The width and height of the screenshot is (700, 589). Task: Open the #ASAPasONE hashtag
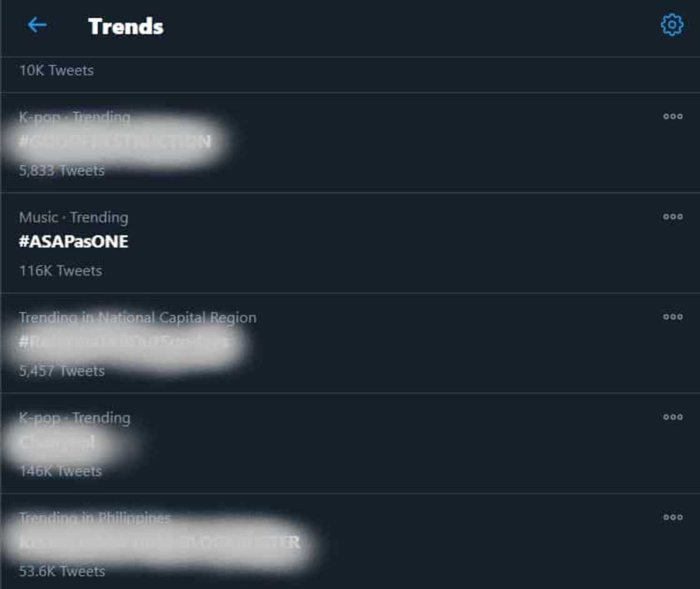tap(74, 242)
